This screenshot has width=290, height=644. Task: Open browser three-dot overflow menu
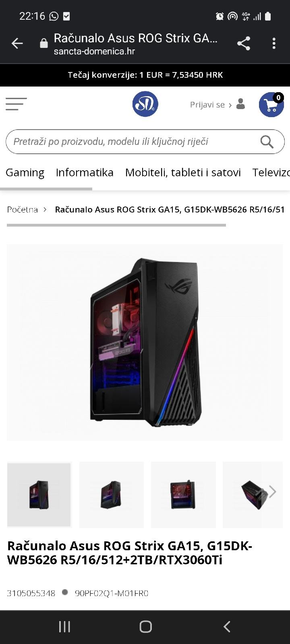pyautogui.click(x=274, y=43)
